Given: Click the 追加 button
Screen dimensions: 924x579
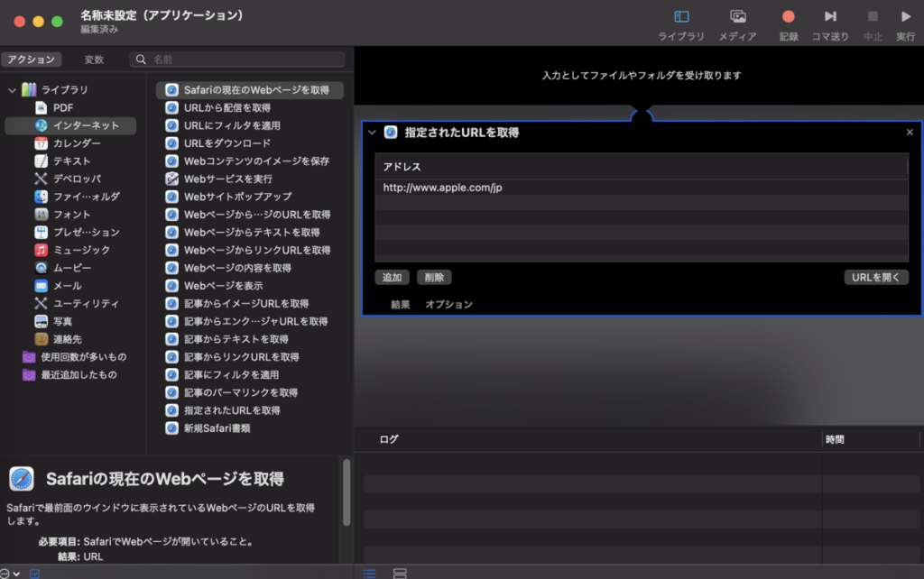Looking at the screenshot, I should point(393,278).
